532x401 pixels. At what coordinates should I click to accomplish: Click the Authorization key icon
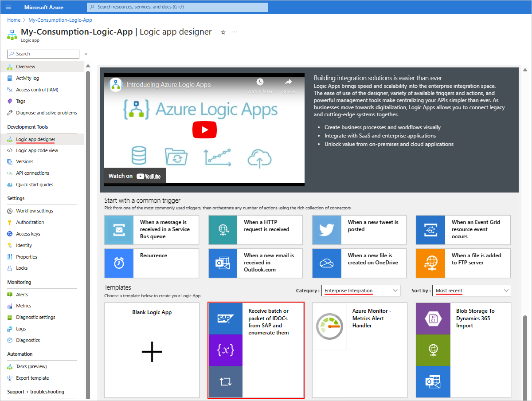(10, 222)
